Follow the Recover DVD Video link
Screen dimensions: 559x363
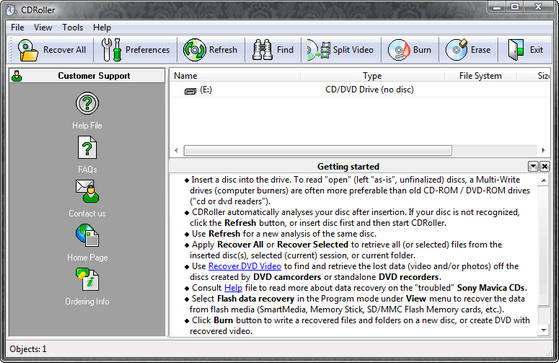(245, 266)
